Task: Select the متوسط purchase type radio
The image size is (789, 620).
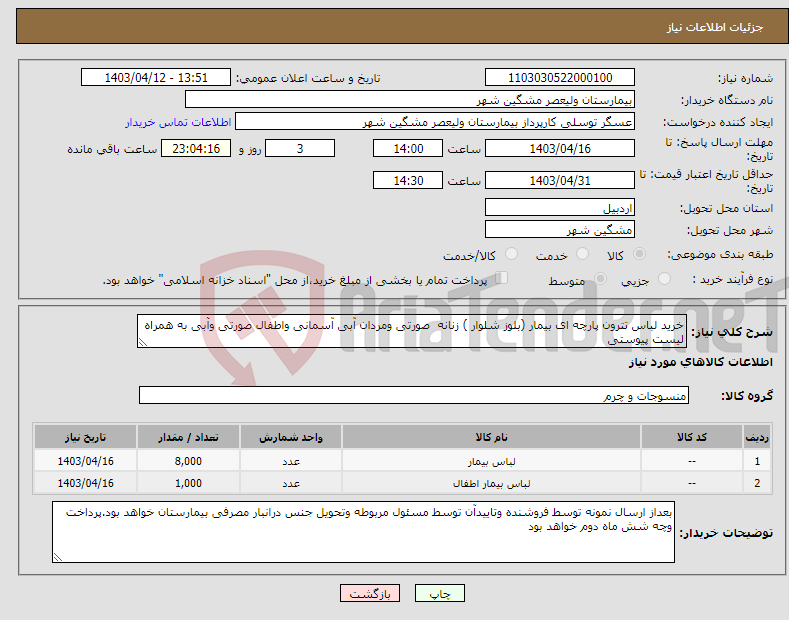Action: [x=600, y=278]
